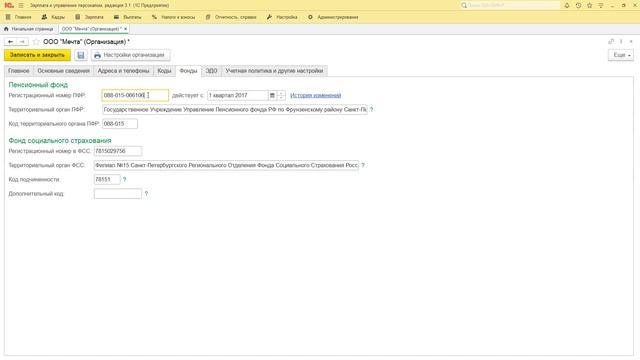The width and height of the screenshot is (640, 360).
Task: Show help for Код подчиненности
Action: [124, 179]
